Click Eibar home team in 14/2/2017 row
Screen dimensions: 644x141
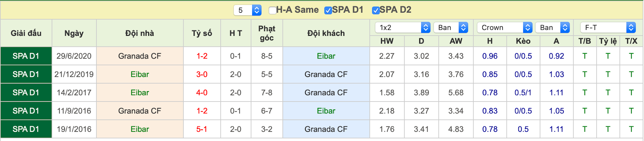click(140, 93)
